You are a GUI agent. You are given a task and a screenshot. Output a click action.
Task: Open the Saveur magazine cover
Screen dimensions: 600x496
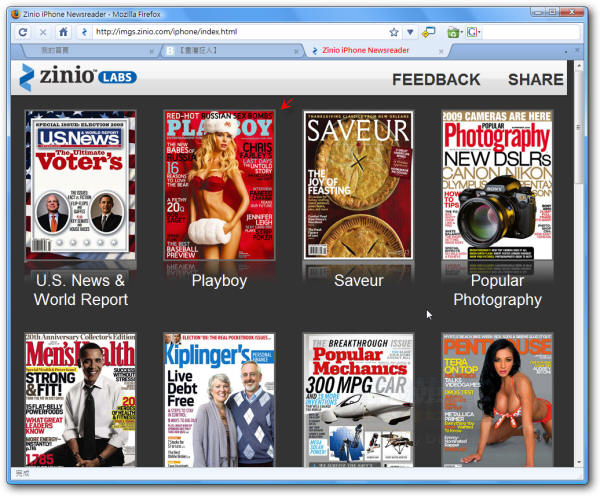click(x=359, y=186)
